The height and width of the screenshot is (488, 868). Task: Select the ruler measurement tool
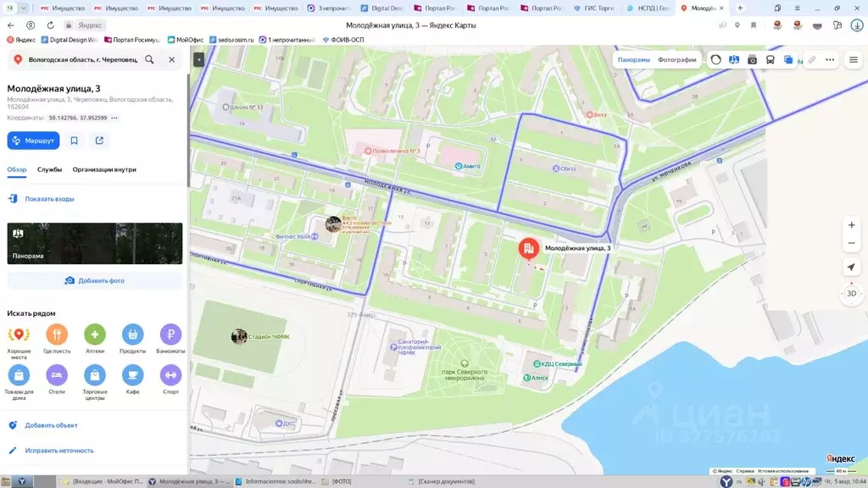pyautogui.click(x=811, y=60)
